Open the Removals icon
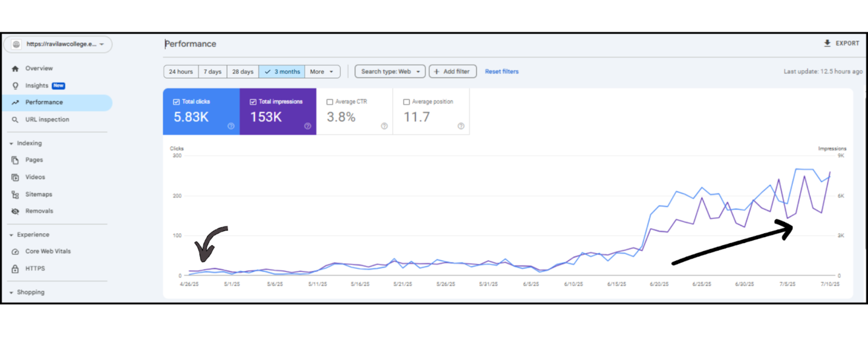Viewport: 868px width, 348px height. point(15,211)
